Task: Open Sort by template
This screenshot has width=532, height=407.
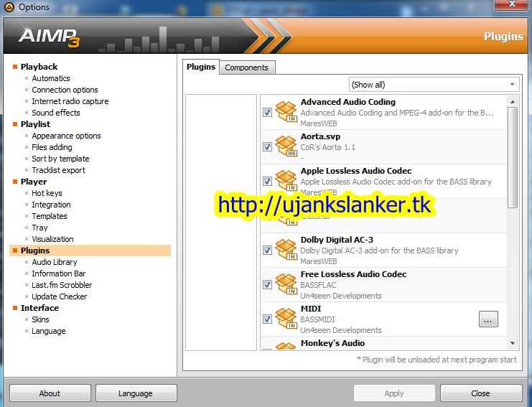Action: (60, 159)
